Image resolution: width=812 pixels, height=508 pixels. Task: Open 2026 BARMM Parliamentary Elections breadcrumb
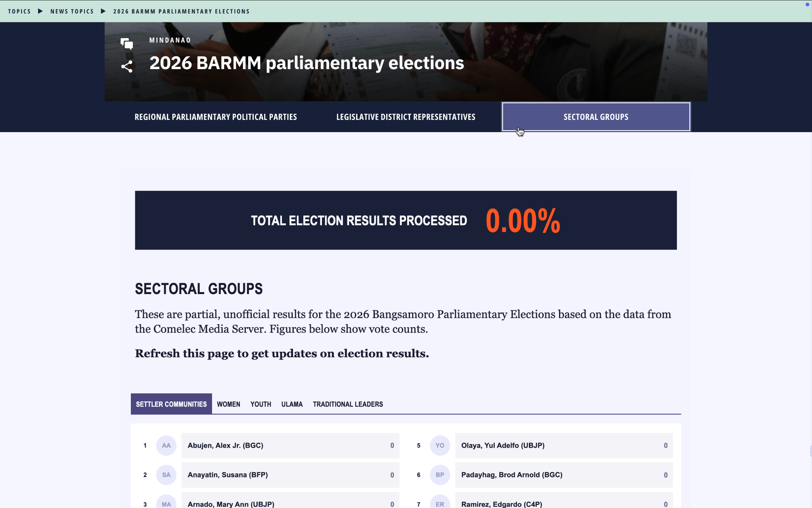coord(181,11)
